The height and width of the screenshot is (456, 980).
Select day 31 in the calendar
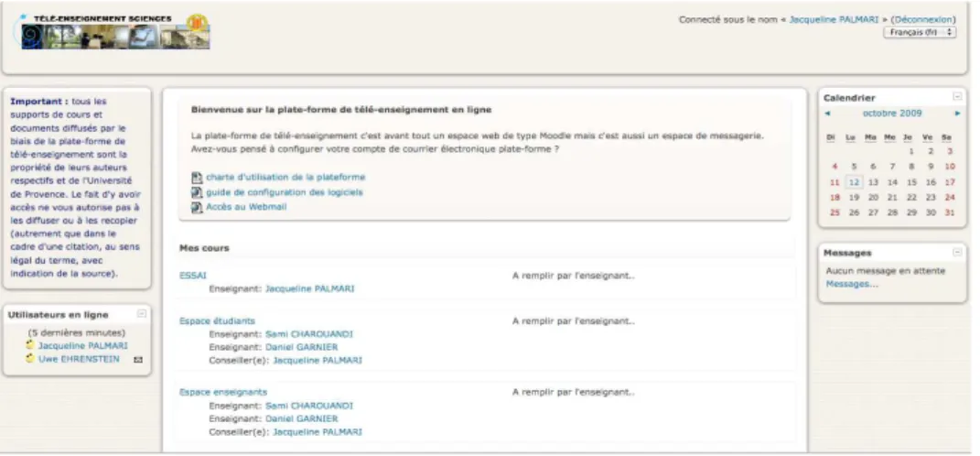point(950,212)
